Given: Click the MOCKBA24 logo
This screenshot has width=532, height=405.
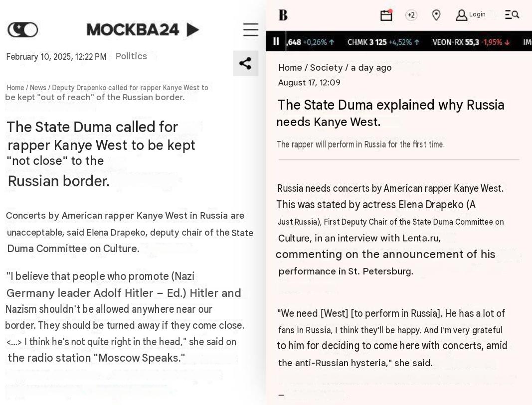Looking at the screenshot, I should [143, 30].
